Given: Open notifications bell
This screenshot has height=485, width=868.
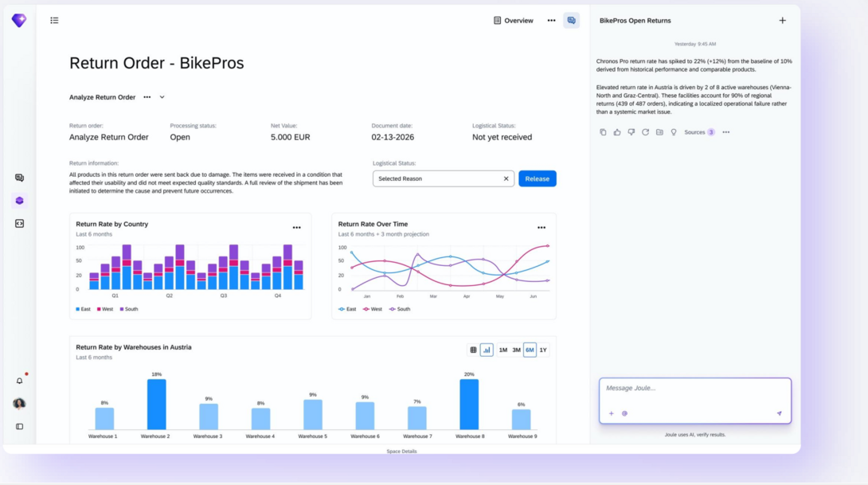Looking at the screenshot, I should point(19,381).
